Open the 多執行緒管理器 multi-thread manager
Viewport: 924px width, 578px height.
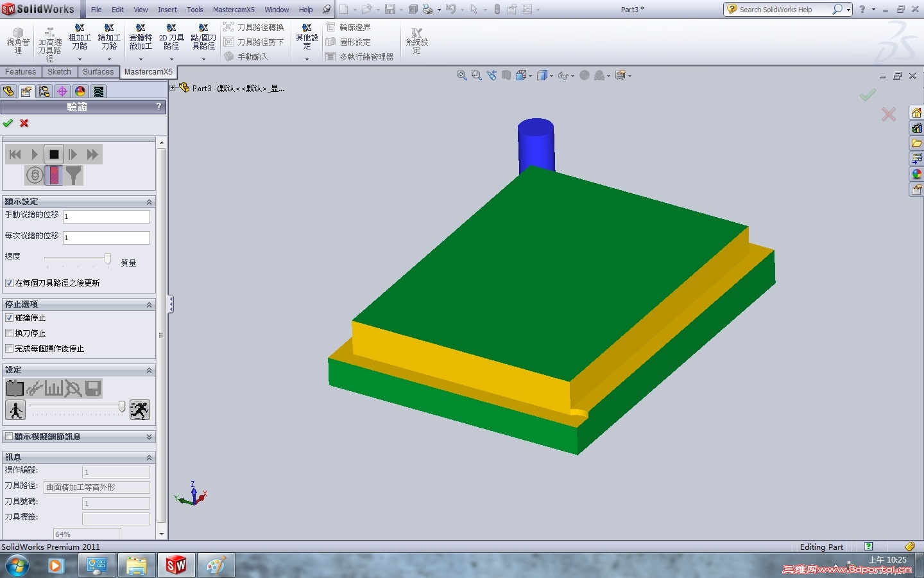coord(359,57)
